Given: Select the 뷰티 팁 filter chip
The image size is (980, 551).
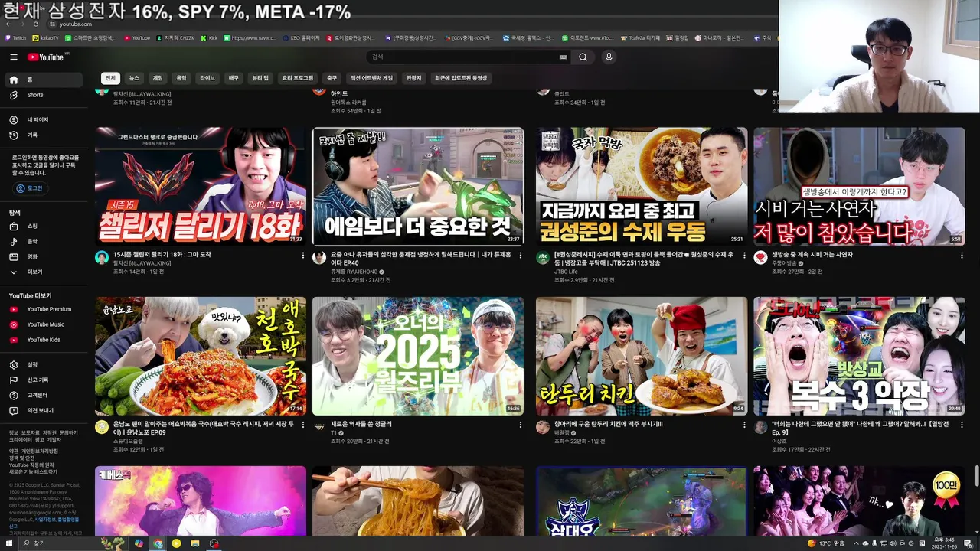Looking at the screenshot, I should (x=260, y=78).
